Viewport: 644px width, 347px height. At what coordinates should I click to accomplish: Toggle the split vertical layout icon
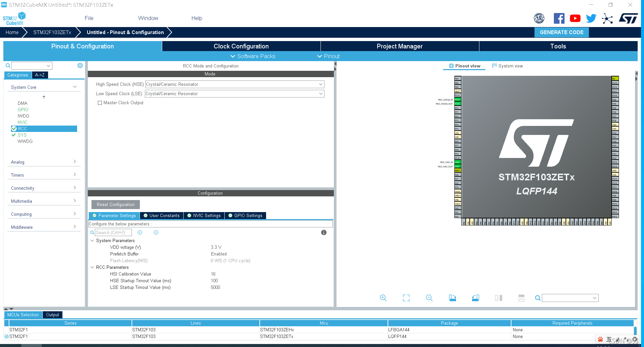click(498, 298)
